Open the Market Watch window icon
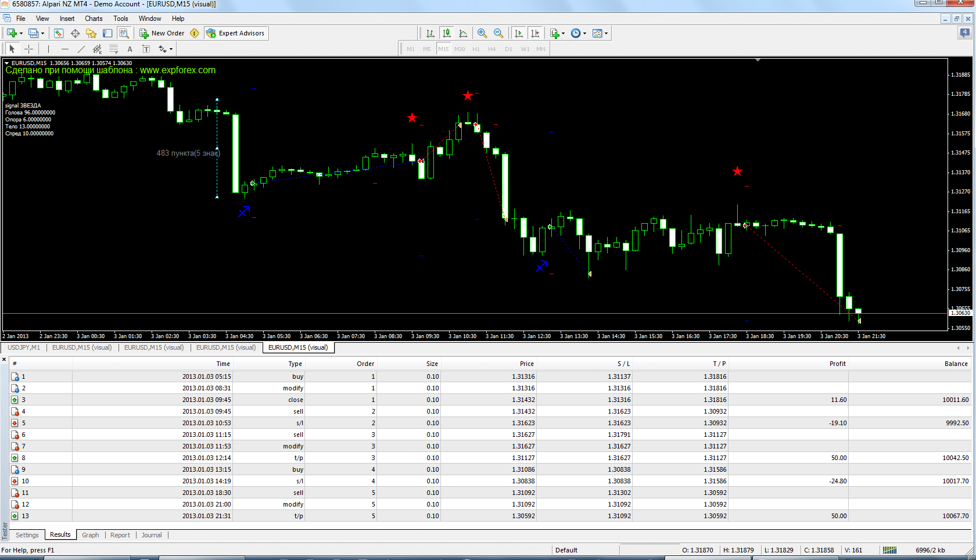 click(59, 33)
